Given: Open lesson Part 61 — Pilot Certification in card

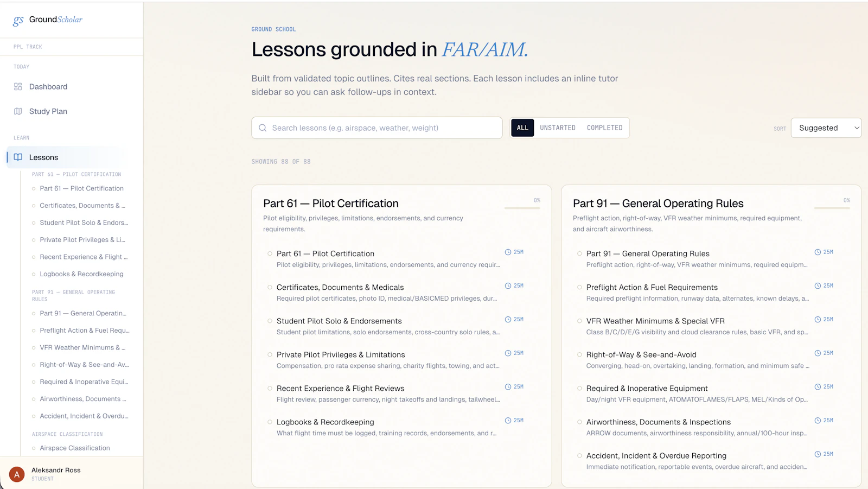Looking at the screenshot, I should [x=325, y=253].
